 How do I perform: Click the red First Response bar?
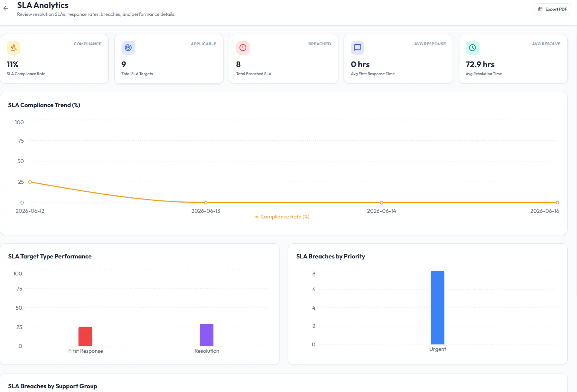(85, 337)
